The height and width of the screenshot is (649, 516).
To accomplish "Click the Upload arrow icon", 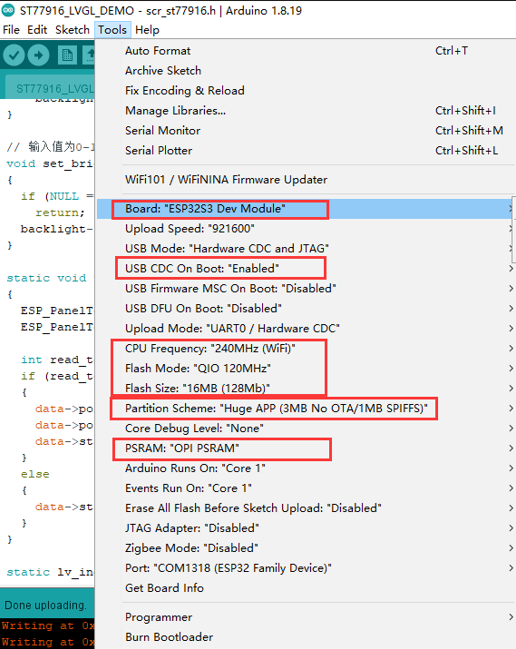I will click(x=38, y=55).
